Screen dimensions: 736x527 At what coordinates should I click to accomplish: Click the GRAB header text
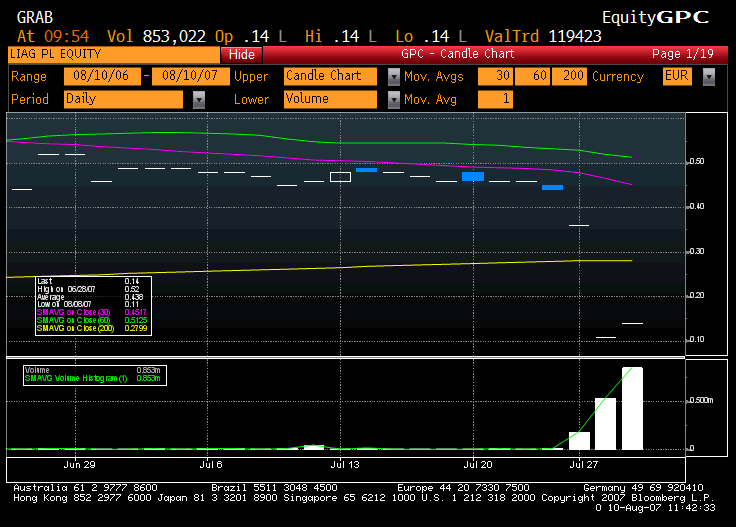(x=35, y=17)
